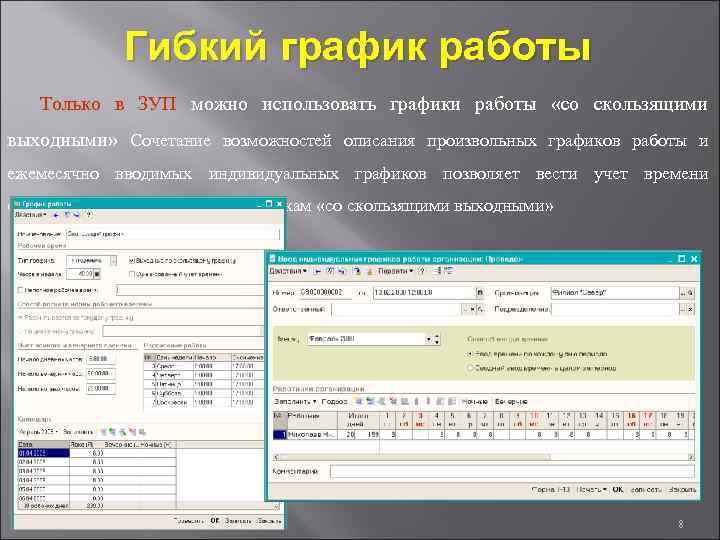Click sort descending icon in Работники toolbar

452,401
